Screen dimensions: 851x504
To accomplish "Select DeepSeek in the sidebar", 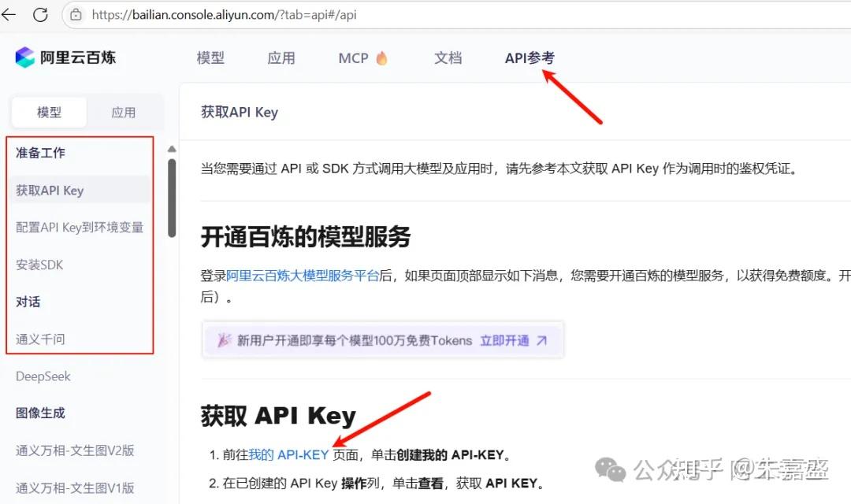I will pyautogui.click(x=43, y=376).
